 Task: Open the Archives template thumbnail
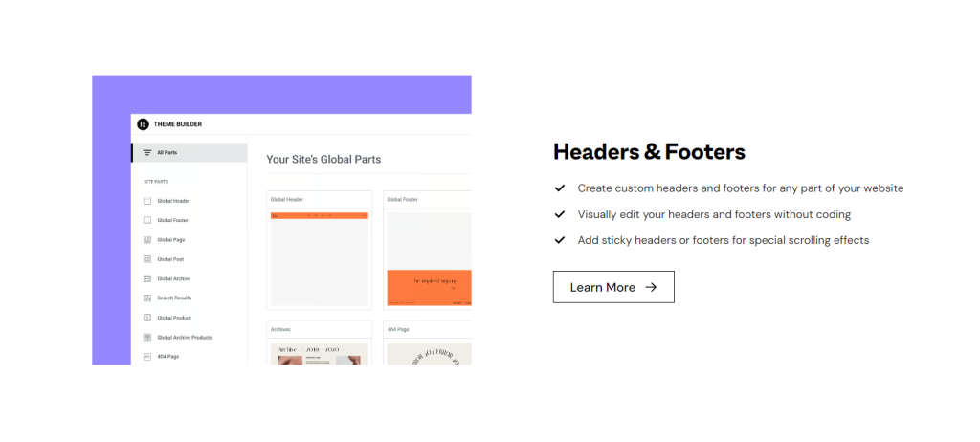click(319, 353)
